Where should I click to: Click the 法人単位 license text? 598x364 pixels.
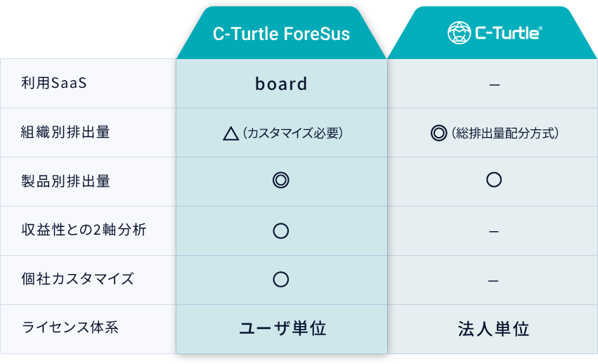tap(493, 329)
